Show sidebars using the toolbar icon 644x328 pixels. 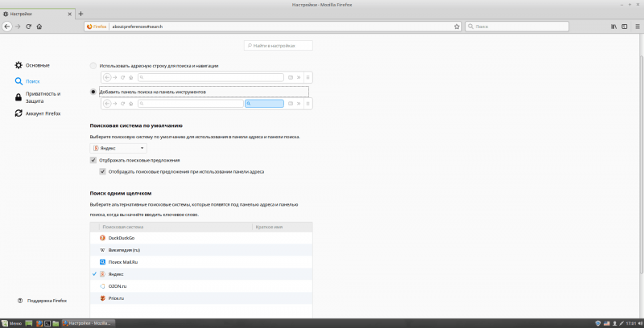click(625, 27)
